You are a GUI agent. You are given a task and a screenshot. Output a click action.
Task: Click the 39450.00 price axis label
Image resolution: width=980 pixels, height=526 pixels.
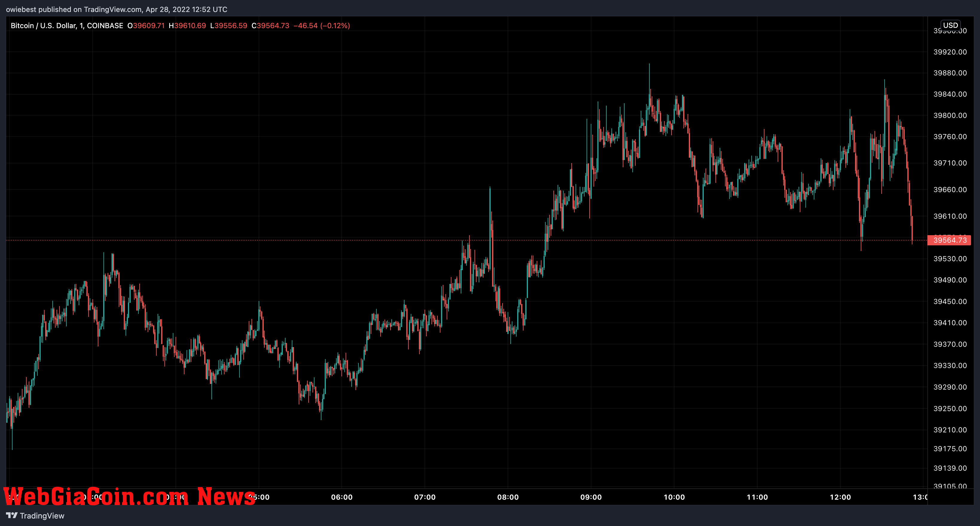pyautogui.click(x=950, y=301)
